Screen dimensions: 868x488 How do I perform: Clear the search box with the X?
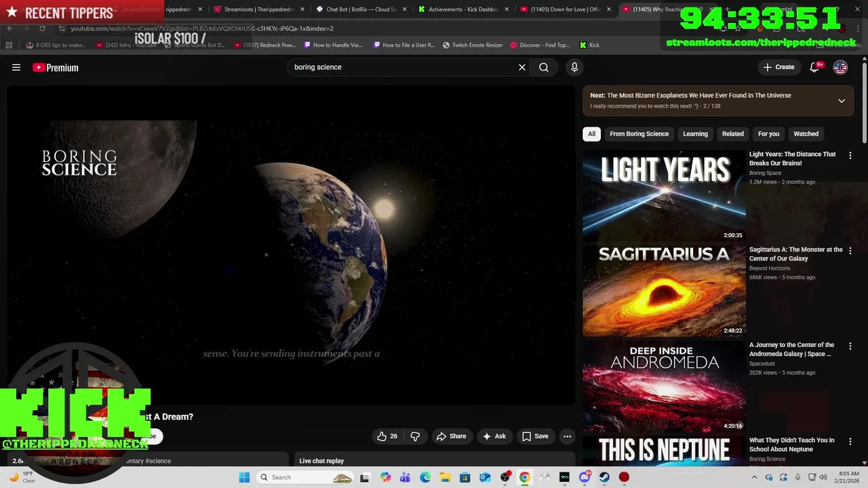pos(522,67)
